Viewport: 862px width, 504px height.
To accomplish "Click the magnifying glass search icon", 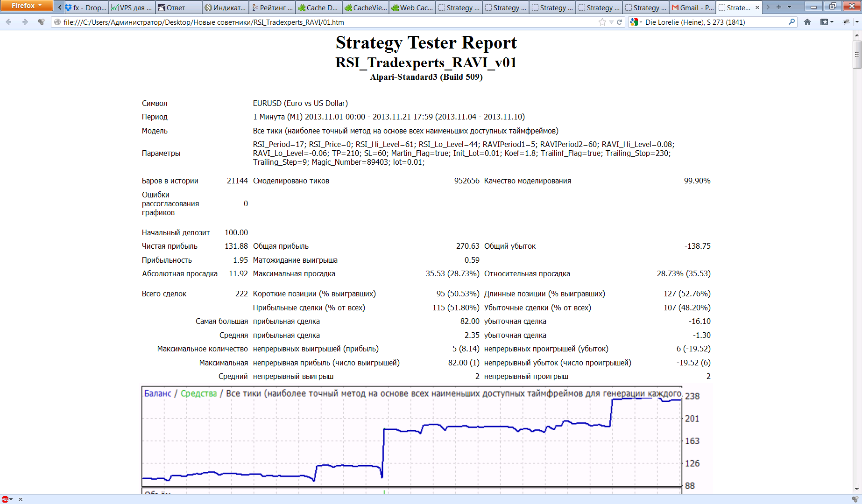I will pyautogui.click(x=791, y=22).
